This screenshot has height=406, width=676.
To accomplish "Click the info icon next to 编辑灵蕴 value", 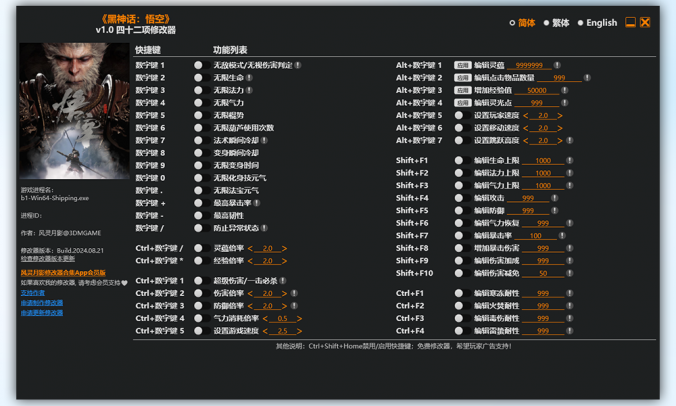I will 557,65.
